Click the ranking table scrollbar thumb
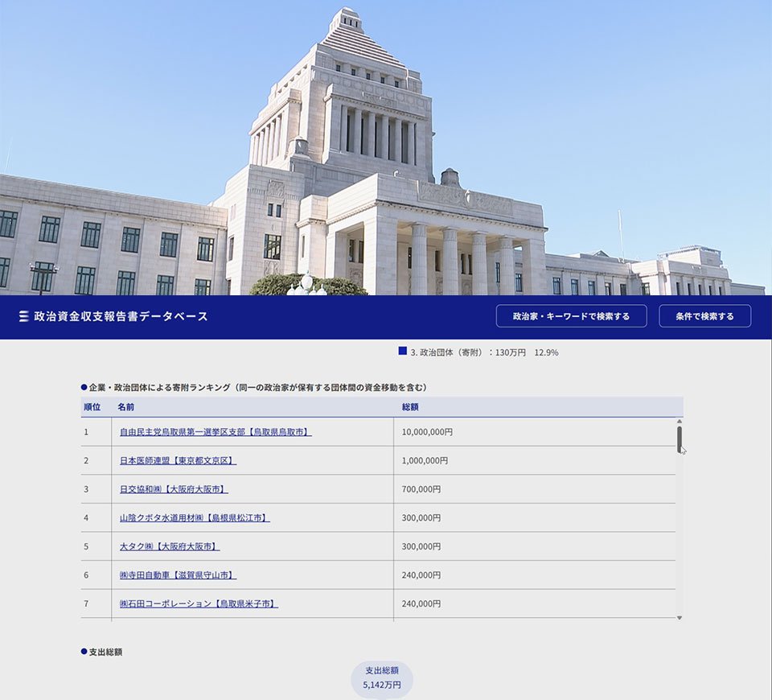 (680, 439)
